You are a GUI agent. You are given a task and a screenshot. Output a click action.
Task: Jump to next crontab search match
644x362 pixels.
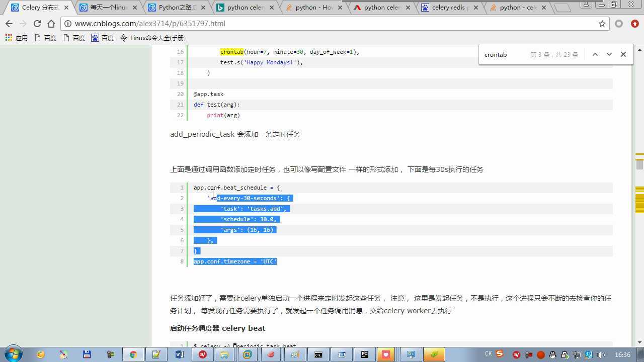[x=609, y=54]
